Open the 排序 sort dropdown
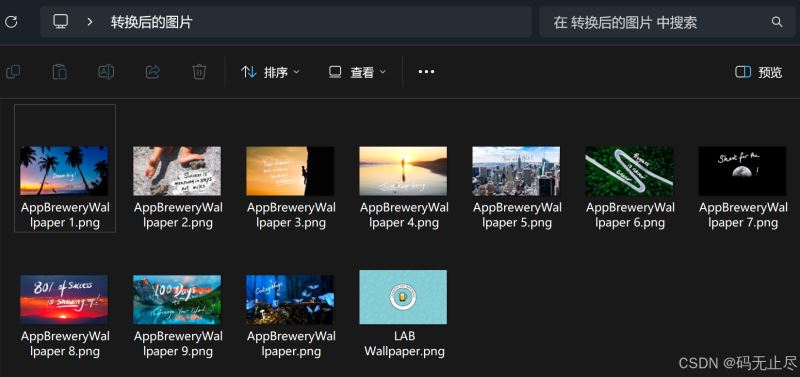 [270, 72]
